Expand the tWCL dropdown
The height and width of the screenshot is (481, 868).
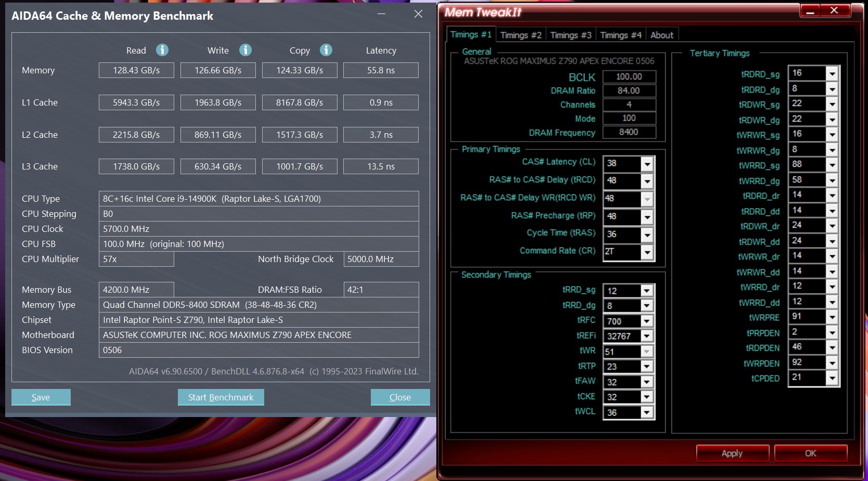click(x=646, y=412)
